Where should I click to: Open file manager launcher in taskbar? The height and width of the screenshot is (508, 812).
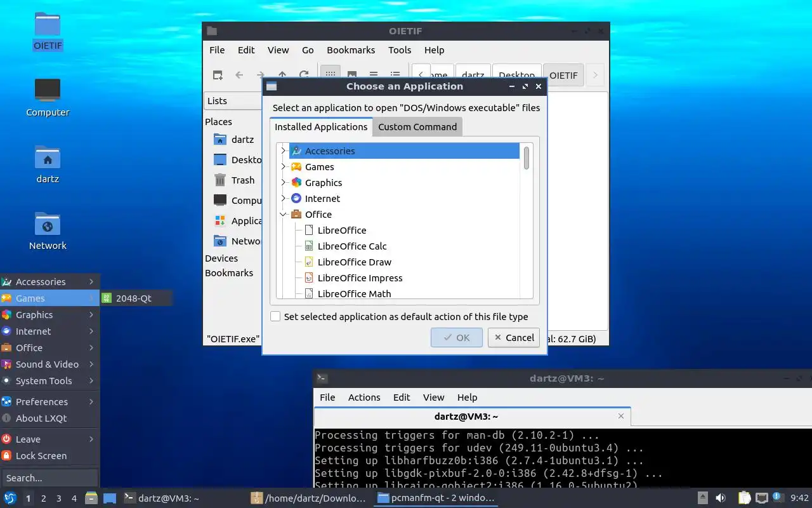(x=91, y=498)
